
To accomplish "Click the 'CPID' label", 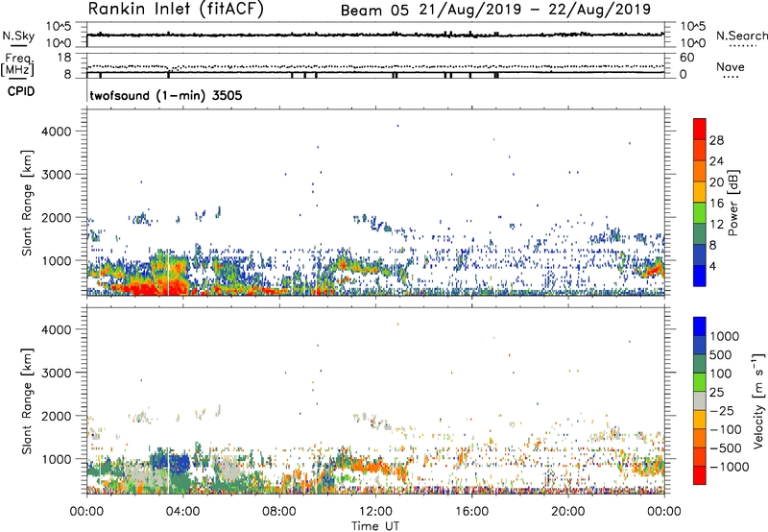I will (x=21, y=91).
